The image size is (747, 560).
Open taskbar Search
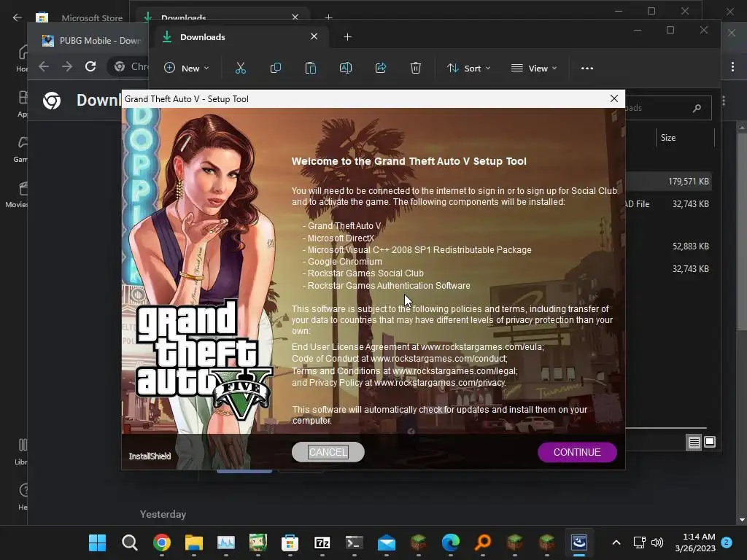pyautogui.click(x=130, y=542)
